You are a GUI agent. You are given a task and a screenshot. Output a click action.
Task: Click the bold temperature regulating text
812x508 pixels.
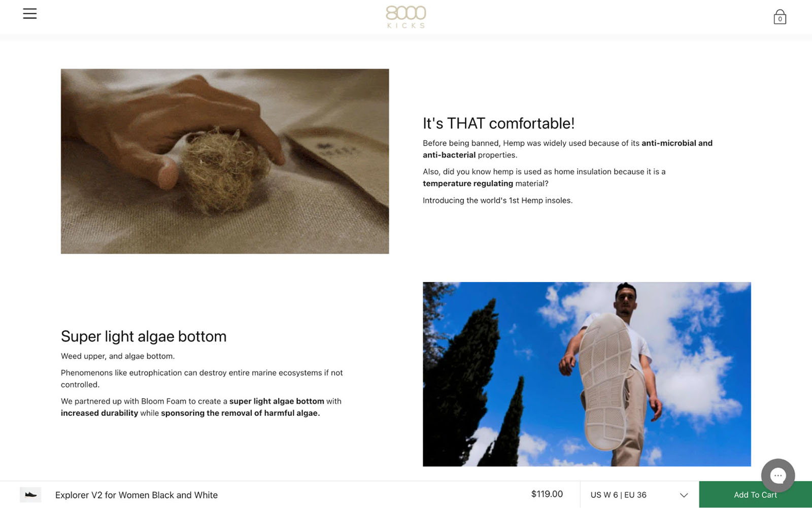[468, 184]
